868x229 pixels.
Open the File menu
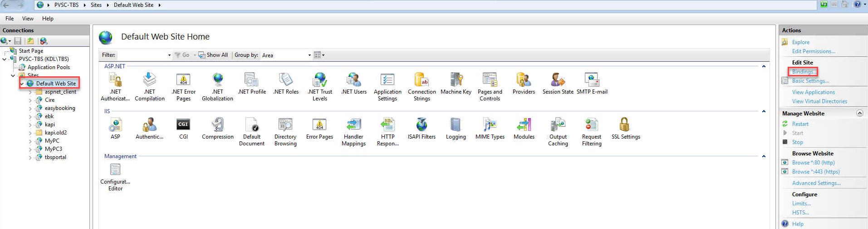coord(10,19)
